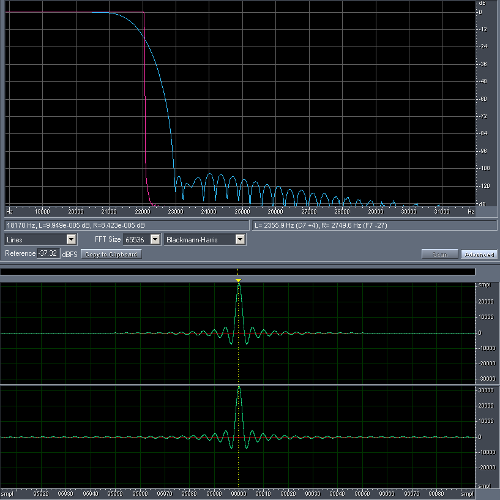Click the 22000 label on the frequency axis
Image resolution: width=500 pixels, height=500 pixels.
[x=142, y=211]
